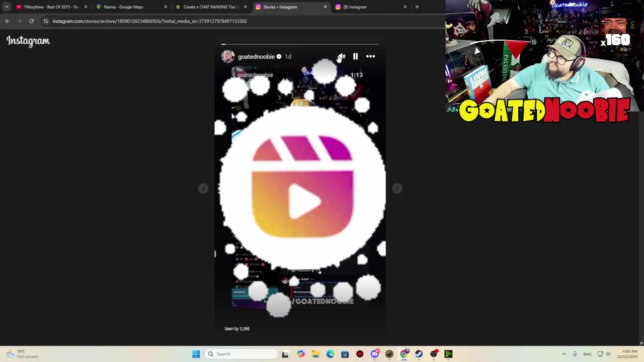Open Task View on the taskbar
The image size is (644, 362).
pyautogui.click(x=285, y=354)
